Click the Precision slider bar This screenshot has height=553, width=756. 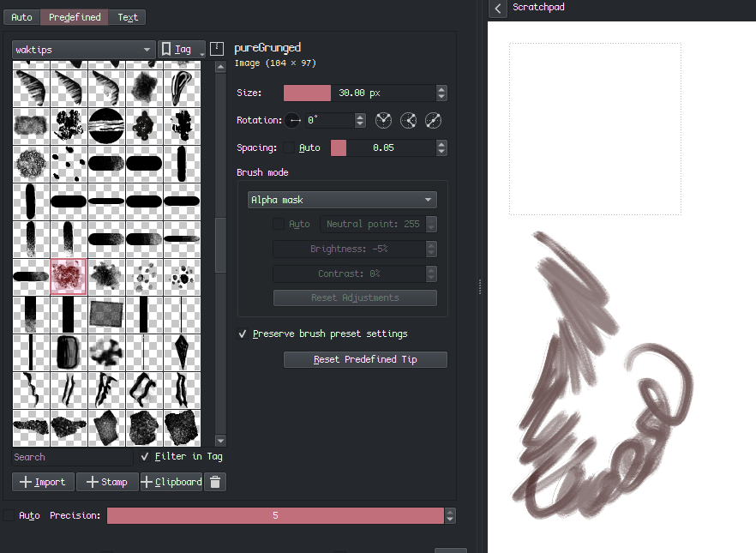coord(275,515)
